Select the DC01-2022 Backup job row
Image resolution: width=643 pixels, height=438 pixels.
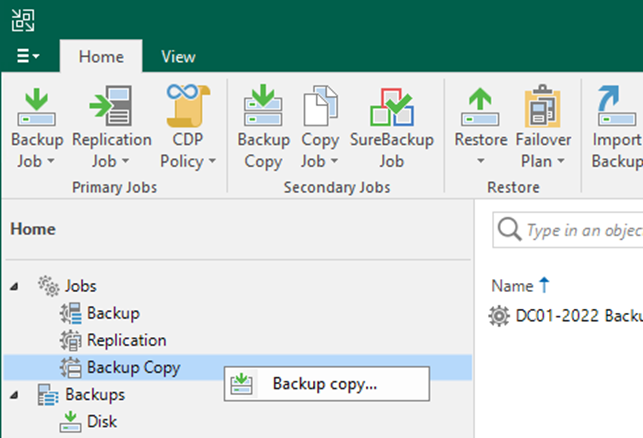pos(566,316)
